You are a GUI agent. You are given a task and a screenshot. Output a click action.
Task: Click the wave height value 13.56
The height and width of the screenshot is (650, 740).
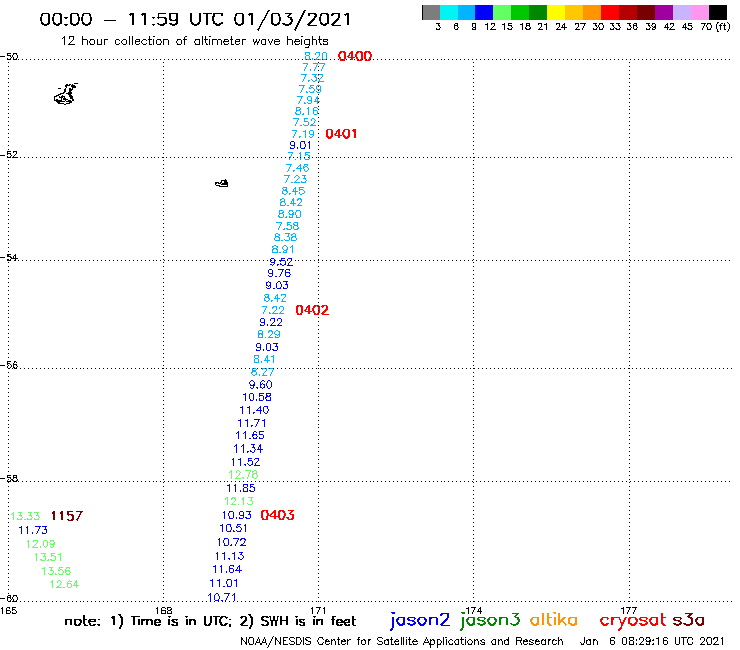pyautogui.click(x=56, y=571)
